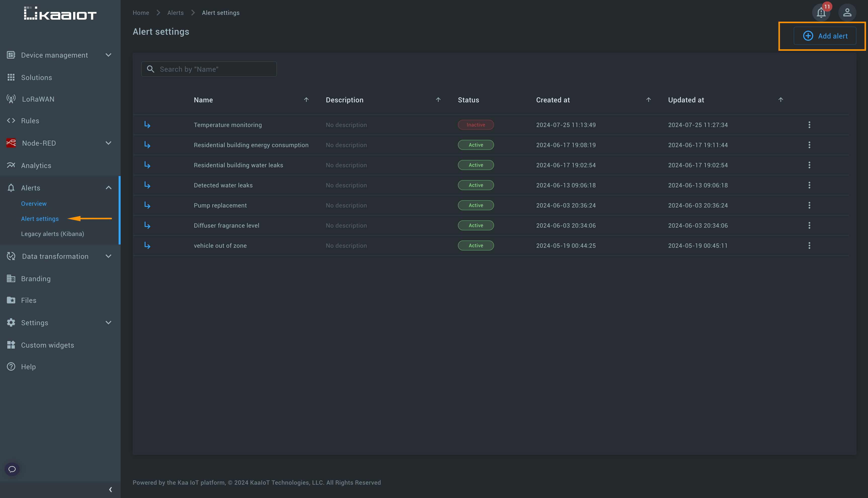
Task: Click the 'vehicle out of zone' alert name
Action: click(x=220, y=246)
